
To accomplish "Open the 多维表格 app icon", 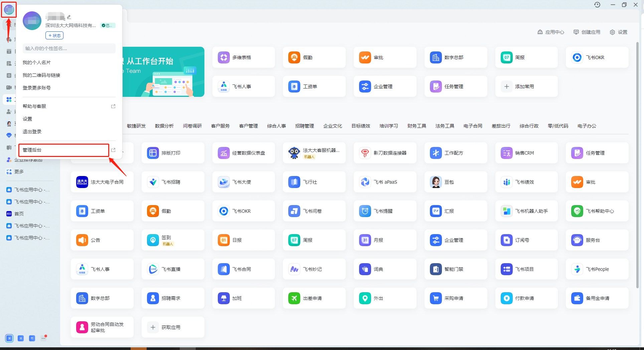I will pos(224,57).
